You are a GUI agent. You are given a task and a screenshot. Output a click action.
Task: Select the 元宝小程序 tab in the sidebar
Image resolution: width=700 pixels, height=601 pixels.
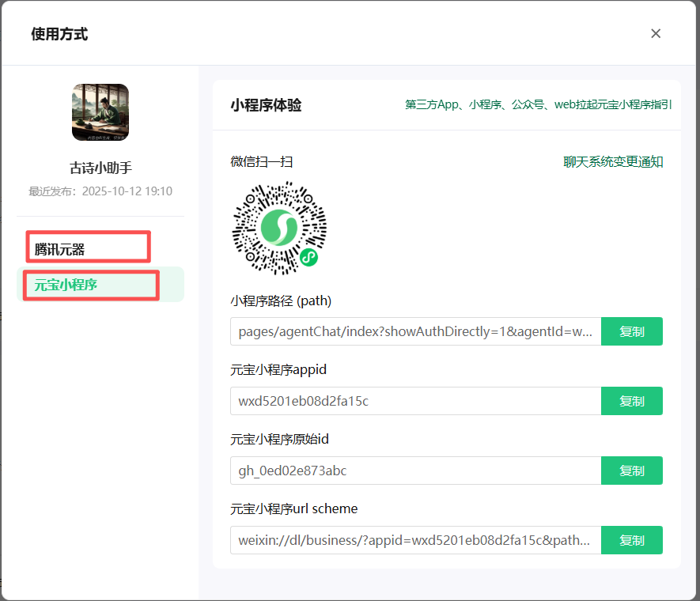point(100,284)
